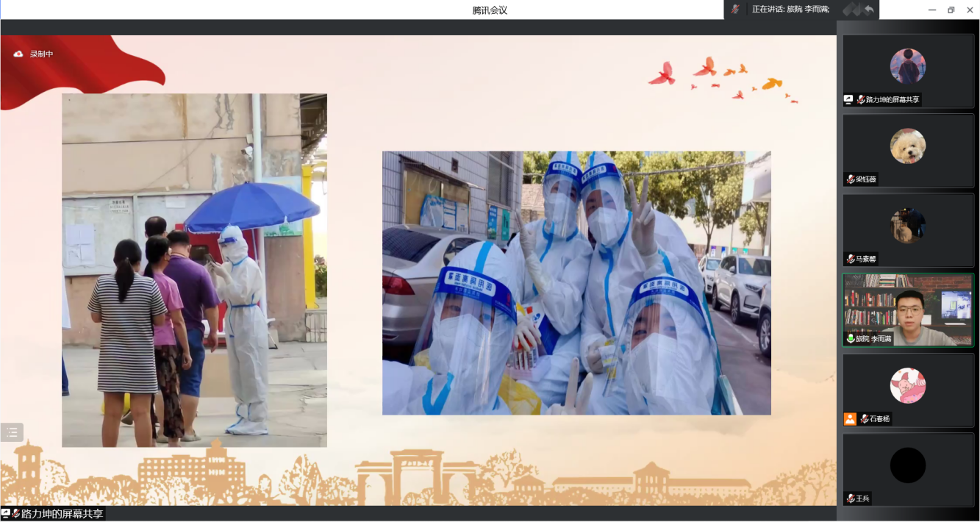Click the group selfie photo in shared slide

click(x=576, y=283)
